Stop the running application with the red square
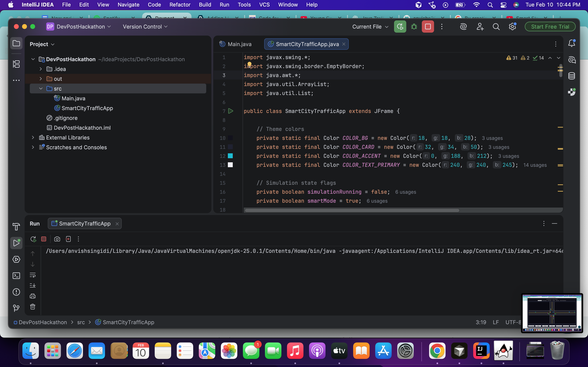The height and width of the screenshot is (367, 588). tap(428, 27)
